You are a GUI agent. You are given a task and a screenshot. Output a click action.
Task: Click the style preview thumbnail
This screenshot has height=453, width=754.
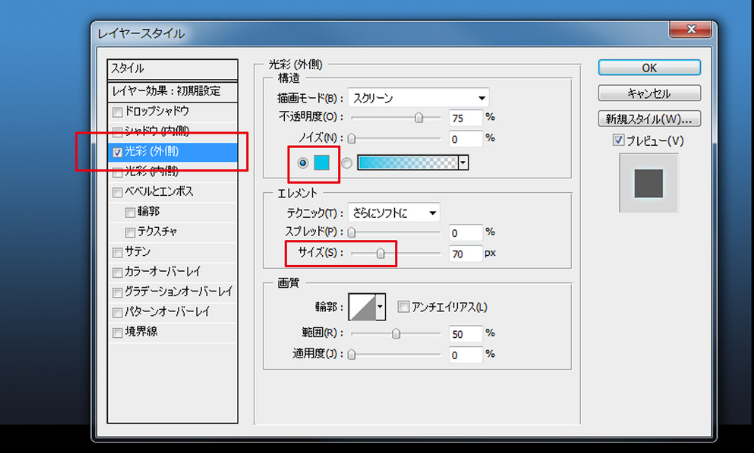(648, 183)
